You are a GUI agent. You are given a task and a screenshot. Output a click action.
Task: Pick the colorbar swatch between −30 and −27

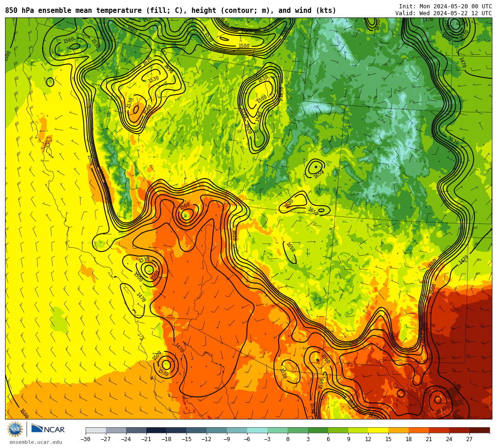(96, 430)
